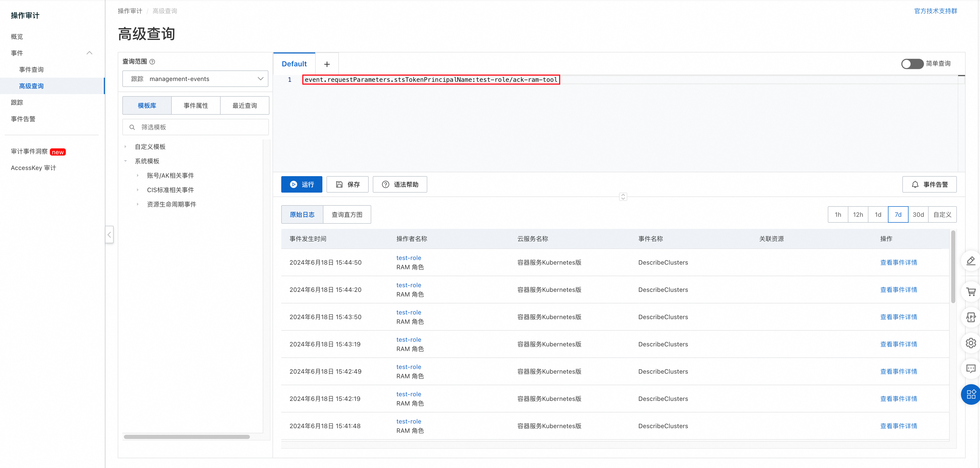Select the 12h time range
This screenshot has height=468, width=980.
(x=858, y=215)
